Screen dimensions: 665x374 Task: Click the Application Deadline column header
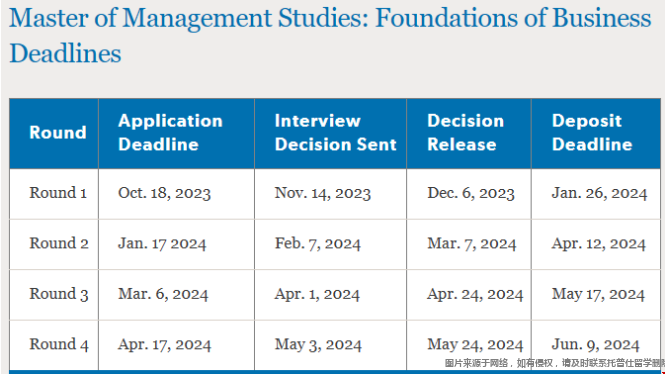(170, 132)
